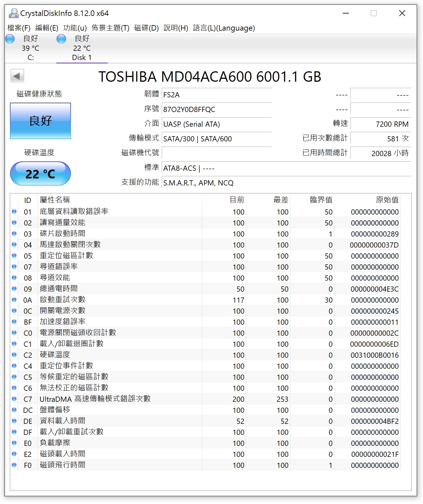This screenshot has height=504, width=423.
Task: Click the status dot of attribute DE row
Action: (14, 421)
